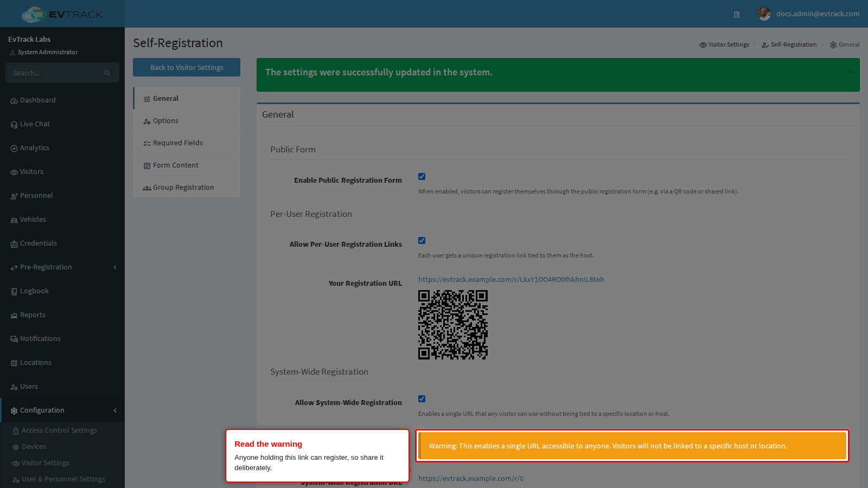Toggle Allow System-Wide Registration checkbox
Viewport: 868px width, 488px height.
click(x=422, y=399)
